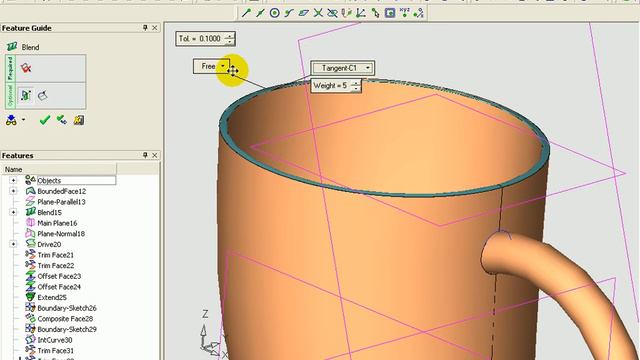Close the Features panel

(x=155, y=155)
